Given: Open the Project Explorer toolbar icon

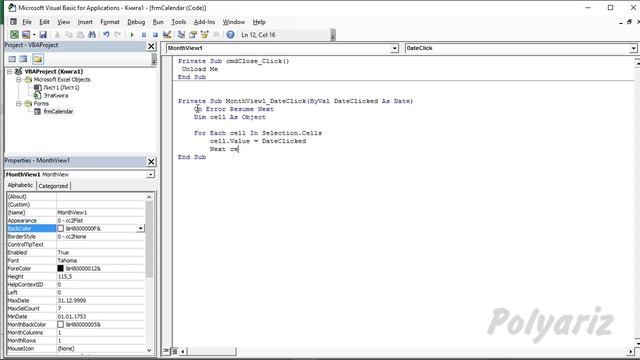Looking at the screenshot, I should [x=181, y=35].
